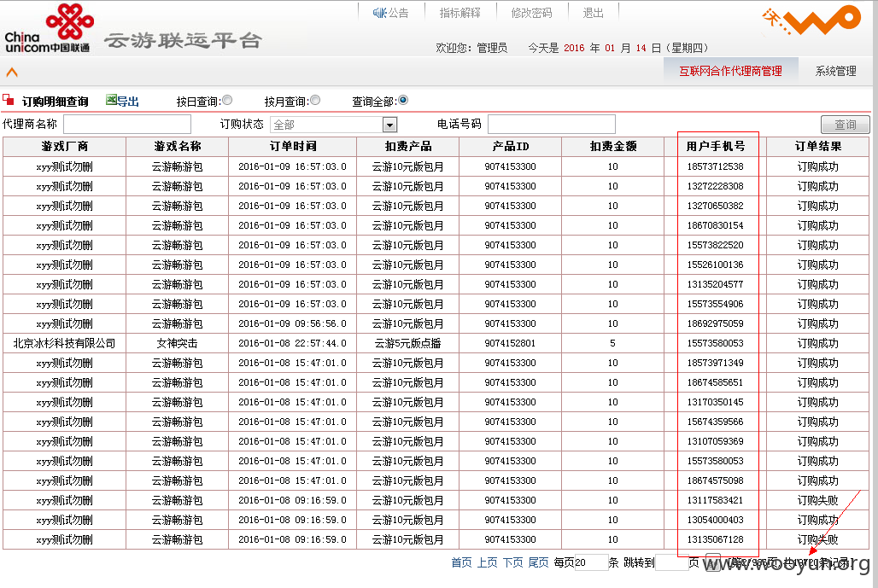Click the 导出 link
878x588 pixels.
pos(128,102)
